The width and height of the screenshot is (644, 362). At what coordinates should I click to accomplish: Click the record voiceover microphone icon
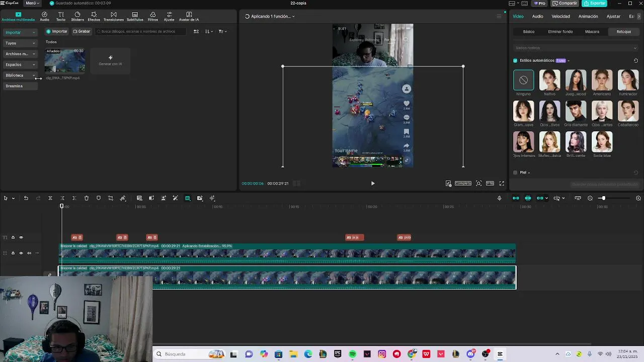[x=499, y=198]
